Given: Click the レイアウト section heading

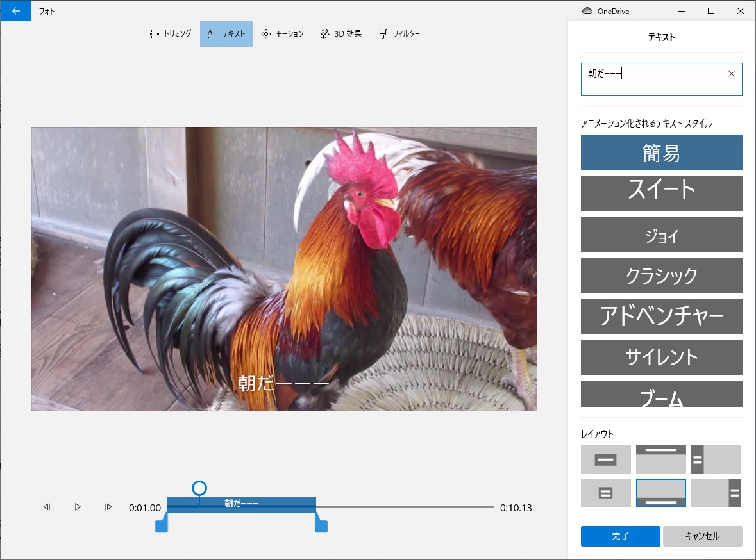Looking at the screenshot, I should click(x=598, y=434).
